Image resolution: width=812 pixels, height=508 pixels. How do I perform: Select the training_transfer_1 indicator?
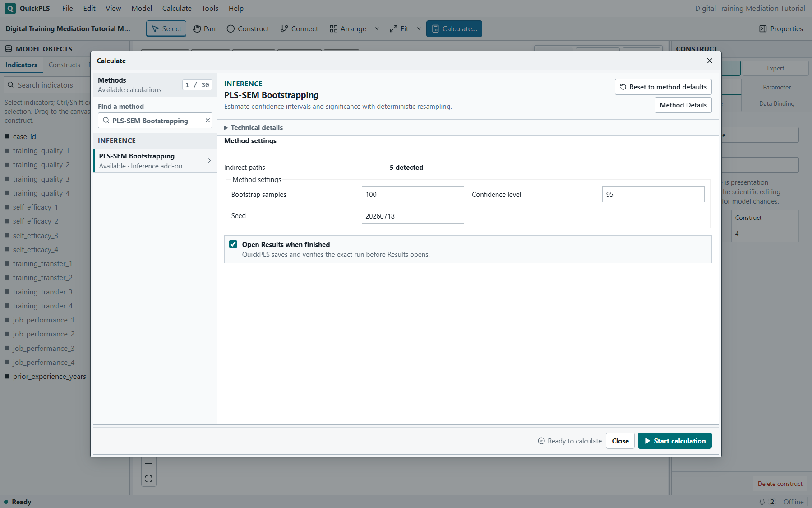pyautogui.click(x=42, y=263)
